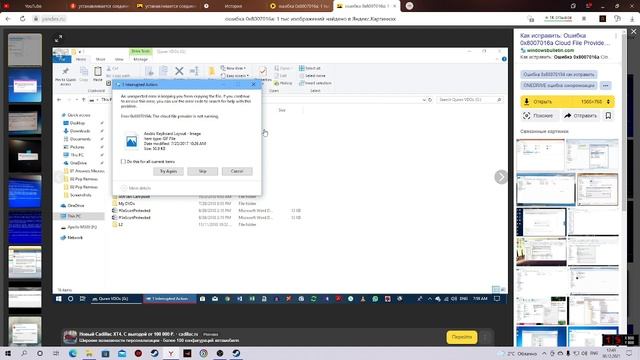Click the Cortana circle on the taskbar
The width and height of the screenshot is (640, 360).
(40, 353)
